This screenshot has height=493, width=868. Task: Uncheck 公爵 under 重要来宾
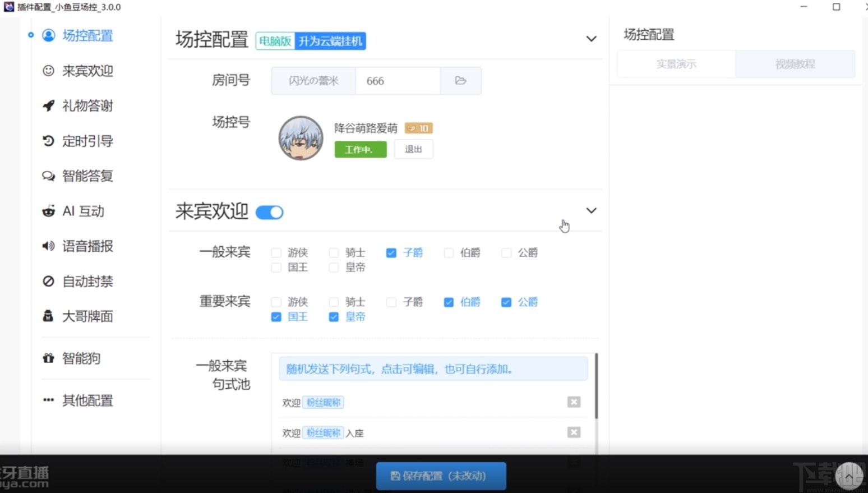tap(506, 302)
